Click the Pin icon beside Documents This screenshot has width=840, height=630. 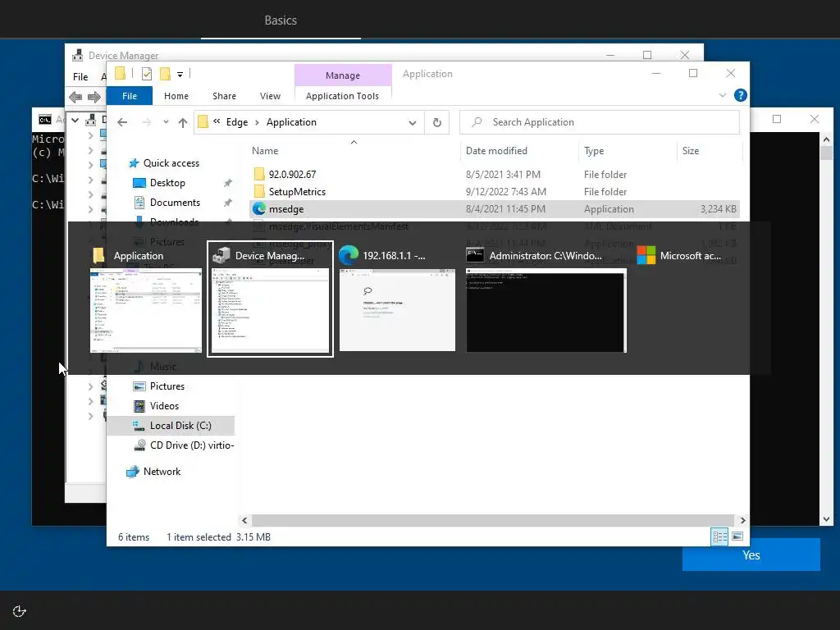click(x=228, y=203)
